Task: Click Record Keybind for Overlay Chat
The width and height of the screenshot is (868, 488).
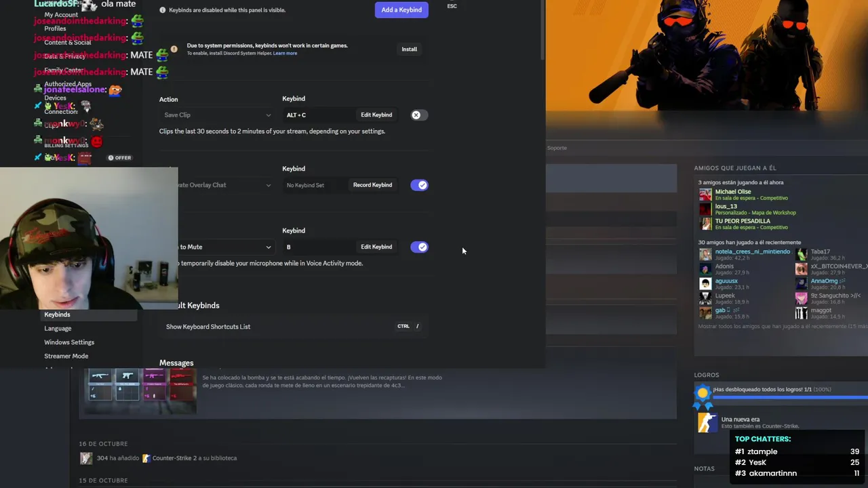Action: 372,185
